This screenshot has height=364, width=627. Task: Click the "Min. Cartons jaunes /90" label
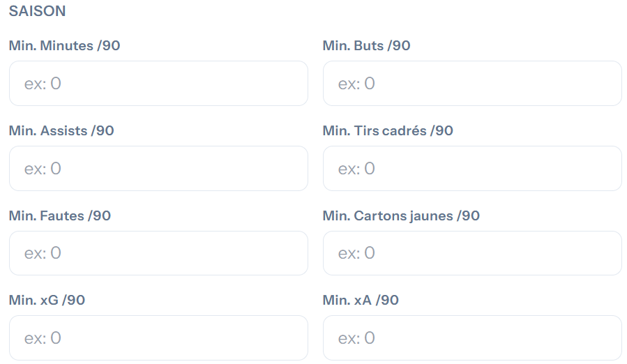tap(401, 216)
